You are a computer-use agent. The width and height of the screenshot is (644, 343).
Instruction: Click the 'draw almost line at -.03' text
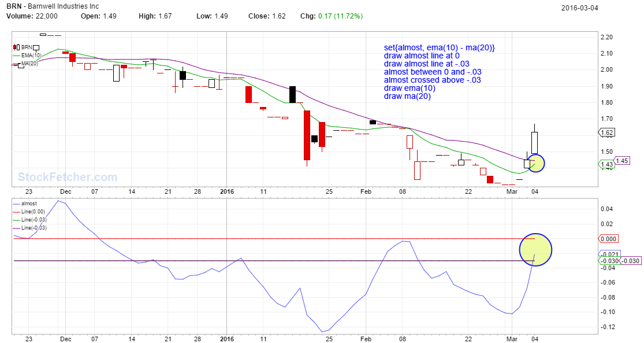[427, 64]
